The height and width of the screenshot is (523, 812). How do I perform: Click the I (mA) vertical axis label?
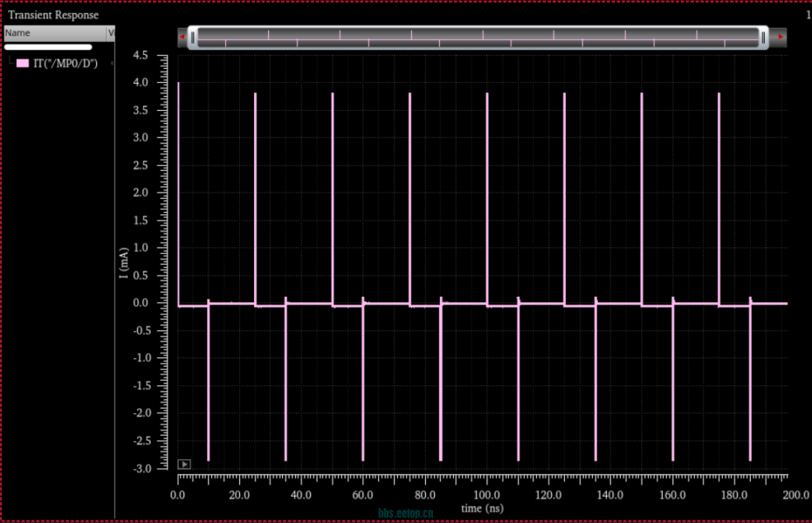[124, 263]
